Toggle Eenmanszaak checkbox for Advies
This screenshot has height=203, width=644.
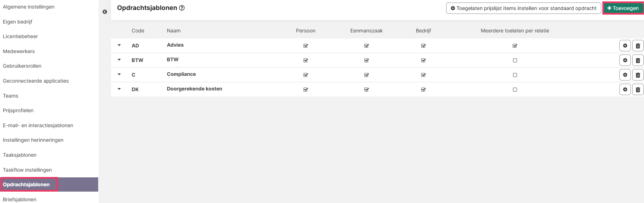366,46
